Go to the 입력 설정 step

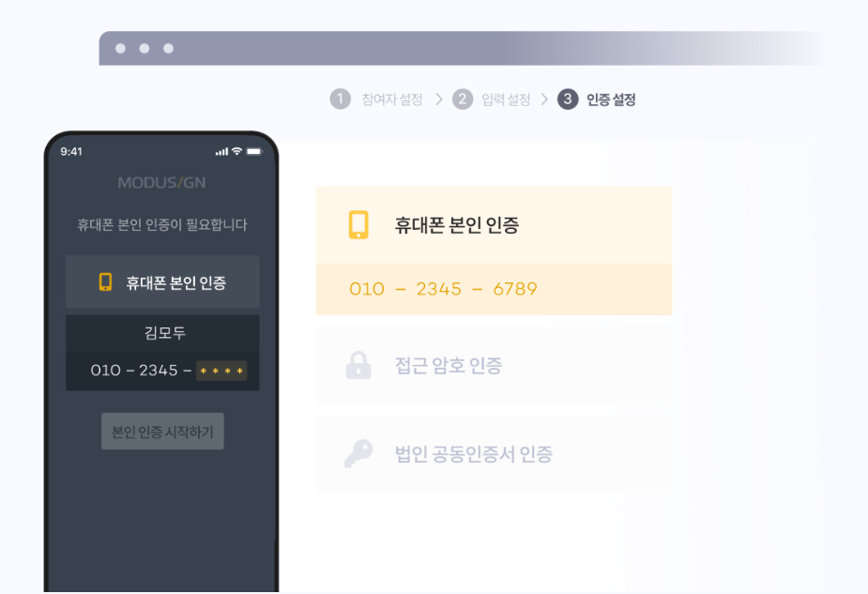click(506, 99)
